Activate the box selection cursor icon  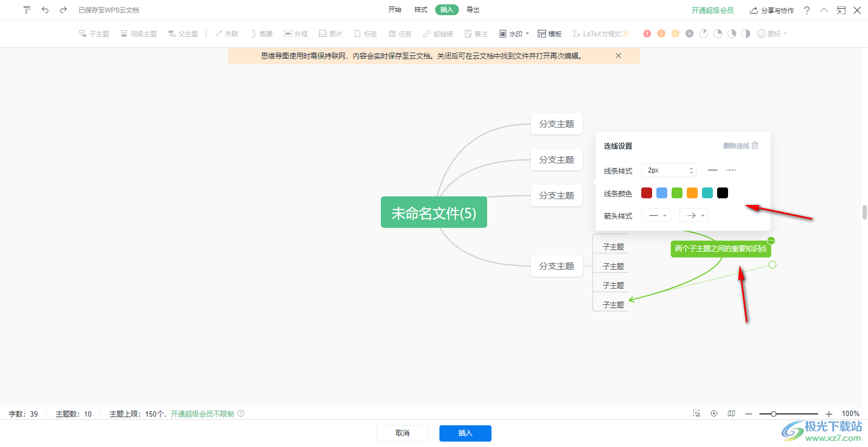tap(697, 413)
